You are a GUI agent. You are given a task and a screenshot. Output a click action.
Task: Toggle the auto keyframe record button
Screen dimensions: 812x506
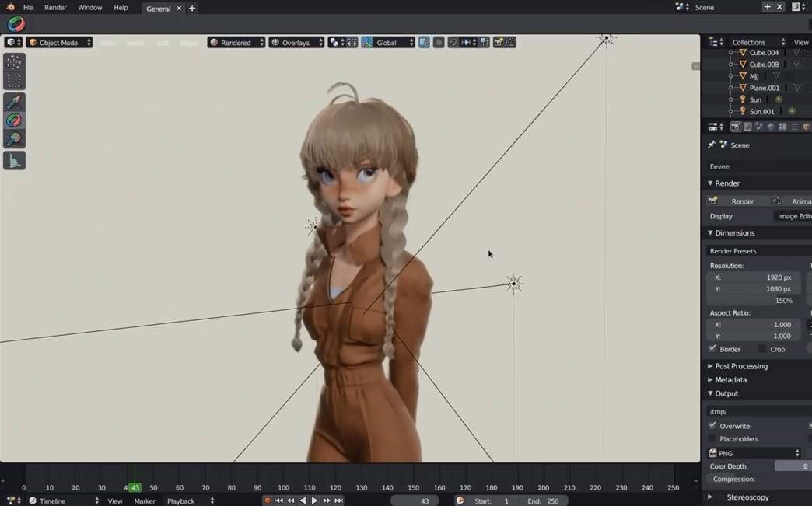click(268, 501)
